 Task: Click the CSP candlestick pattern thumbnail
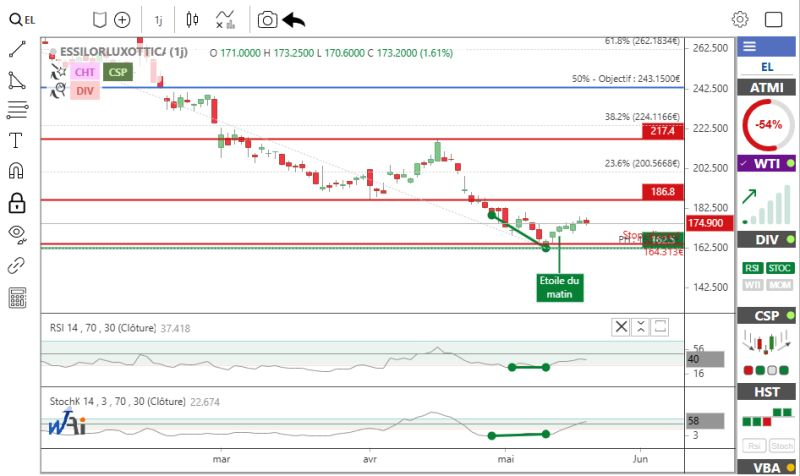[x=766, y=342]
